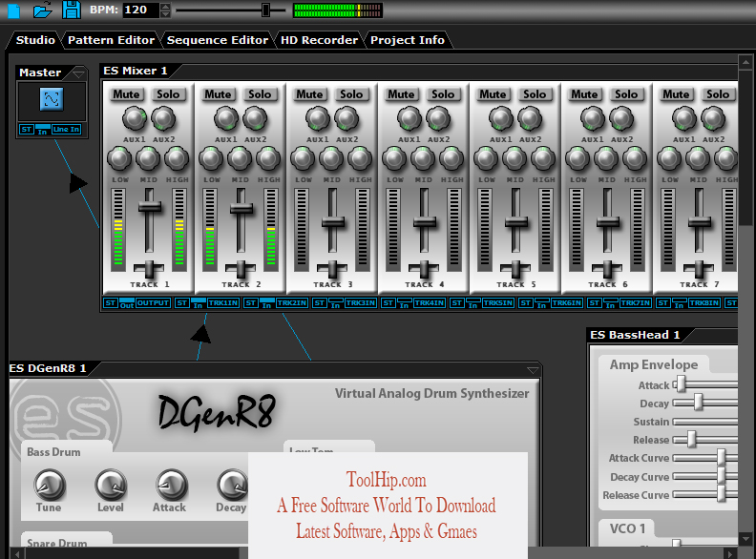Click Track 6 AUX2 knob

pyautogui.click(x=621, y=118)
